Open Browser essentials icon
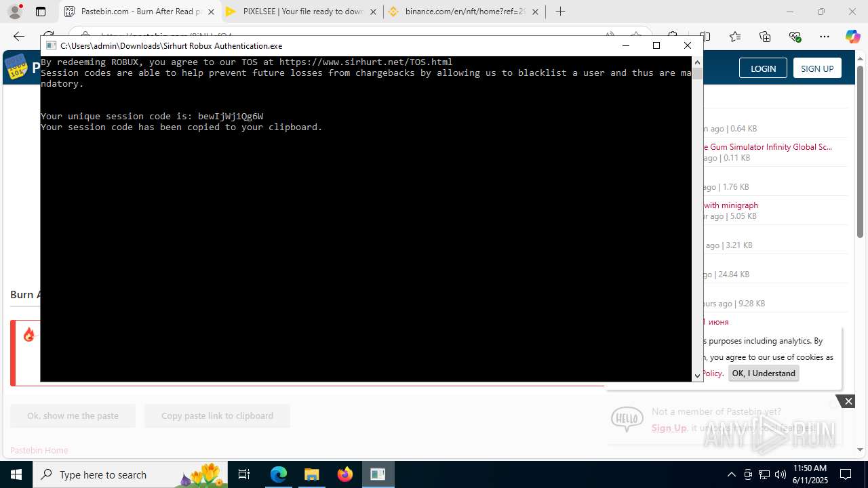The width and height of the screenshot is (868, 488). [795, 37]
